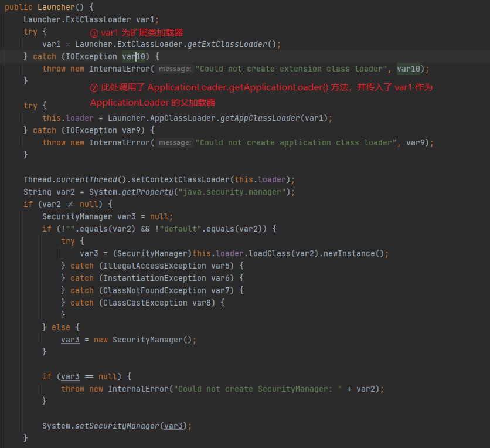The height and width of the screenshot is (448, 490).
Task: Click 'catch (InstantiationException var6)' line
Action: tap(152, 279)
